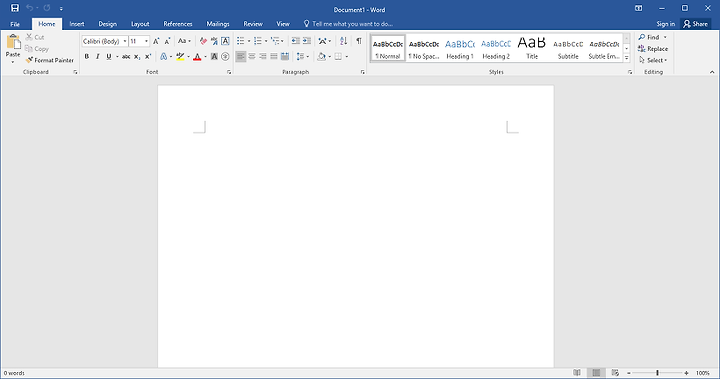The width and height of the screenshot is (720, 379).
Task: Switch to Print Layout view
Action: pos(596,373)
